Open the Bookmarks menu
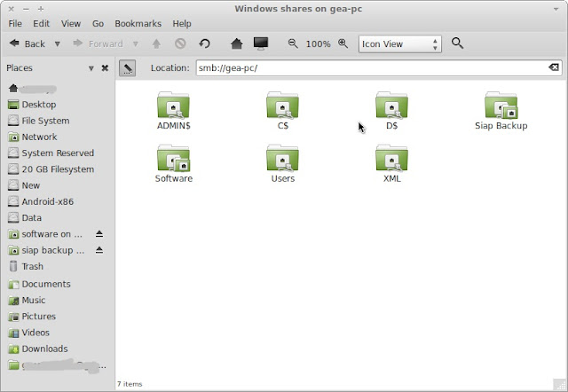Screen dimensions: 568x392 [x=138, y=24]
